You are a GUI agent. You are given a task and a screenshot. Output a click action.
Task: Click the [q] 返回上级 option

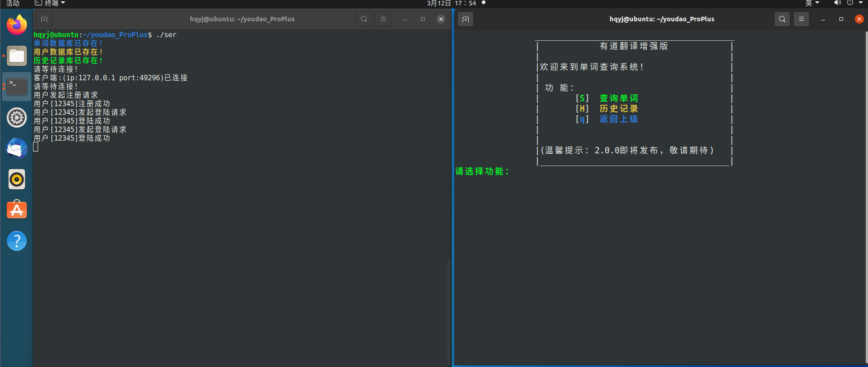pyautogui.click(x=606, y=119)
